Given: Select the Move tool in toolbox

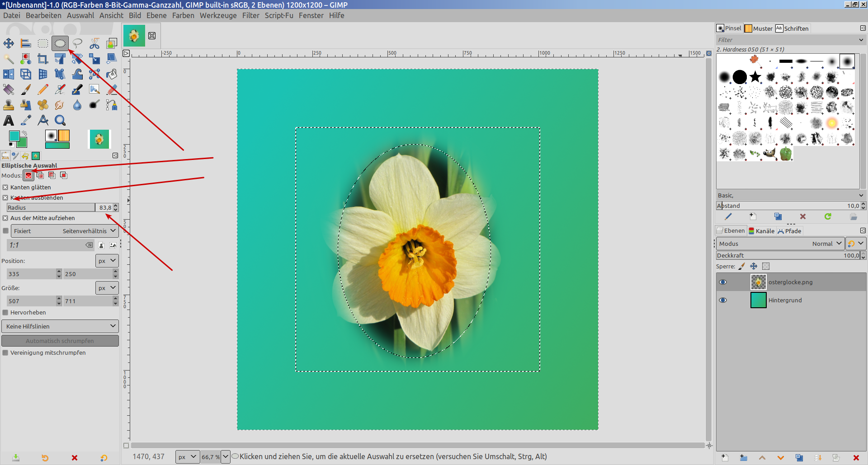Looking at the screenshot, I should point(9,43).
